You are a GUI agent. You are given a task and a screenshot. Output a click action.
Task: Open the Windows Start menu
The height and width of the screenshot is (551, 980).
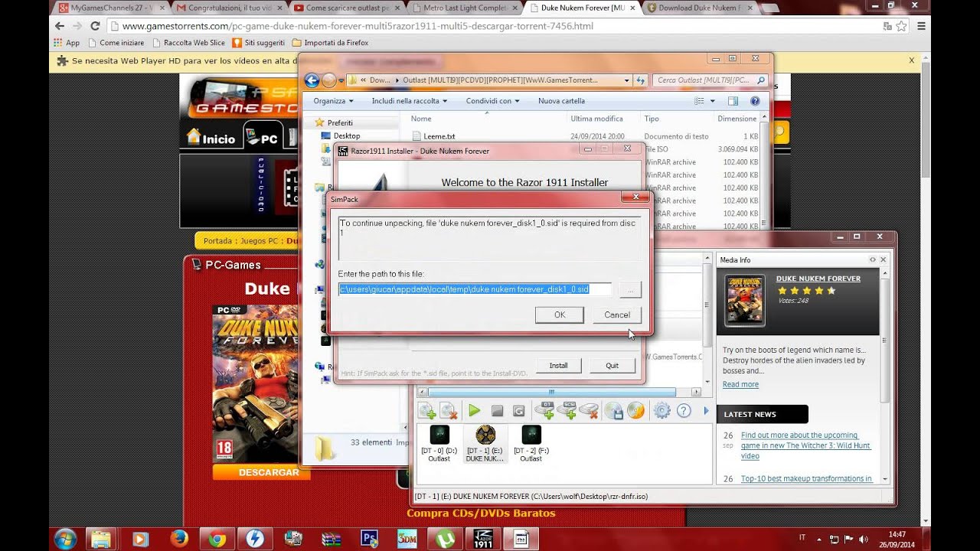pyautogui.click(x=65, y=539)
